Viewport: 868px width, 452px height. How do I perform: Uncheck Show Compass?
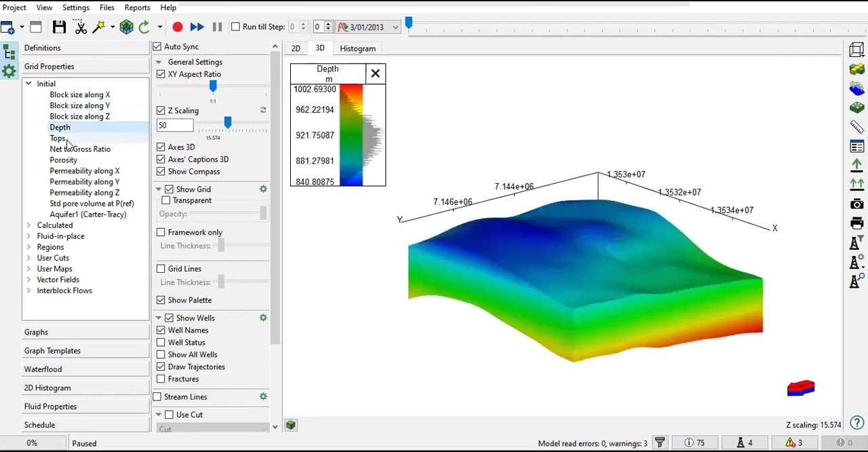click(x=161, y=172)
